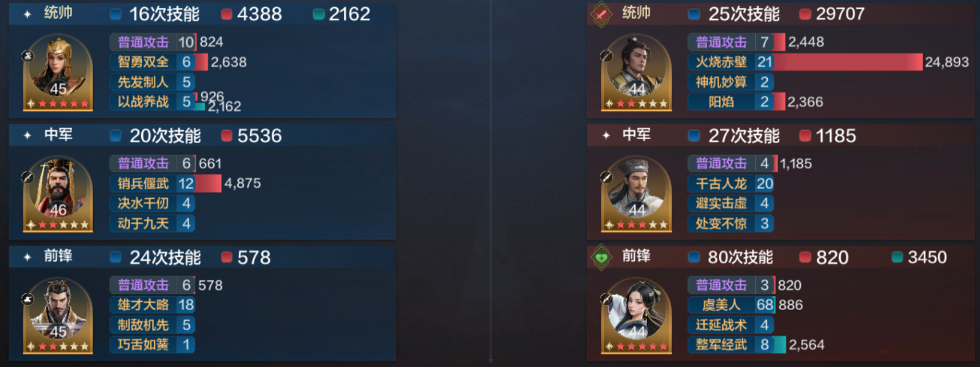
Task: Click the long red 24,893 damage bar
Action: click(x=848, y=62)
